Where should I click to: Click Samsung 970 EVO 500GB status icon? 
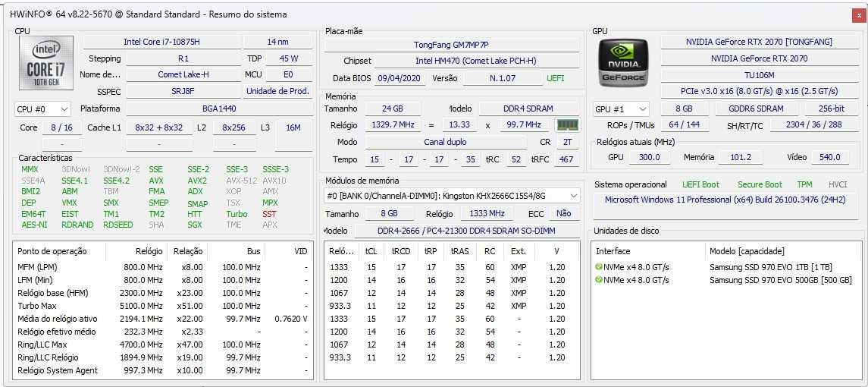[x=598, y=281]
